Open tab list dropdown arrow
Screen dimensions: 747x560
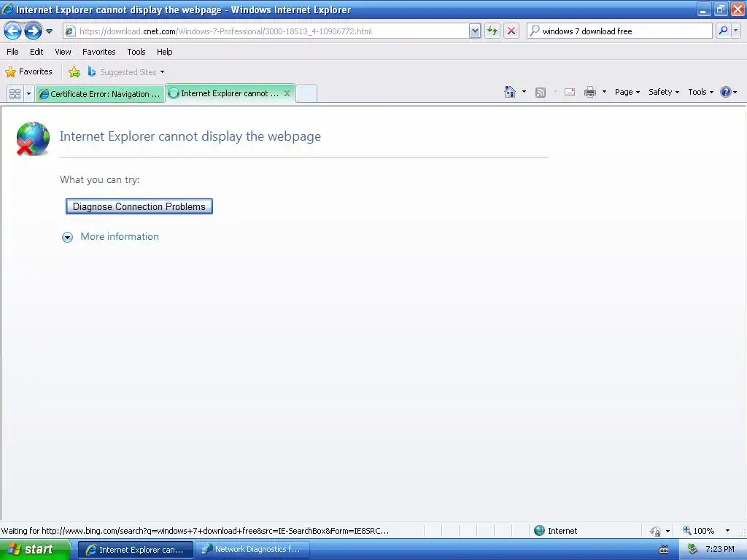coord(28,94)
